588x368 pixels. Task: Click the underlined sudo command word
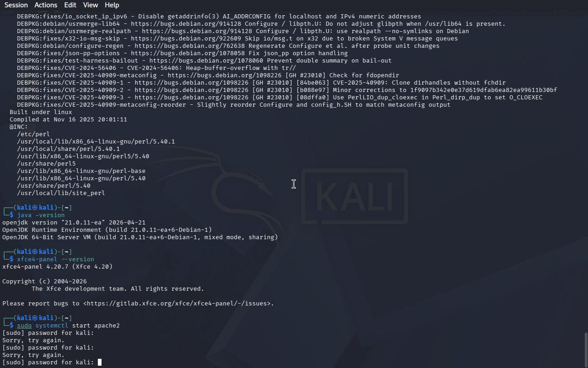pyautogui.click(x=24, y=326)
